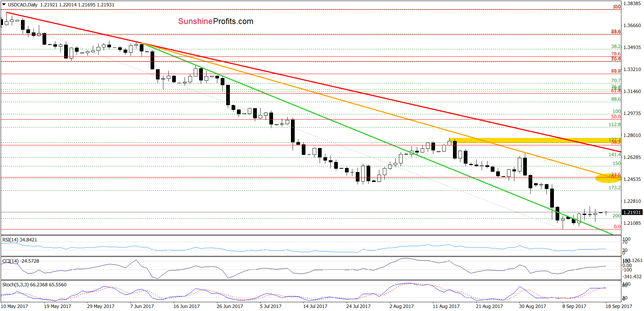The width and height of the screenshot is (644, 311).
Task: Click the green 200 Fibonacci level label
Action: (x=617, y=216)
